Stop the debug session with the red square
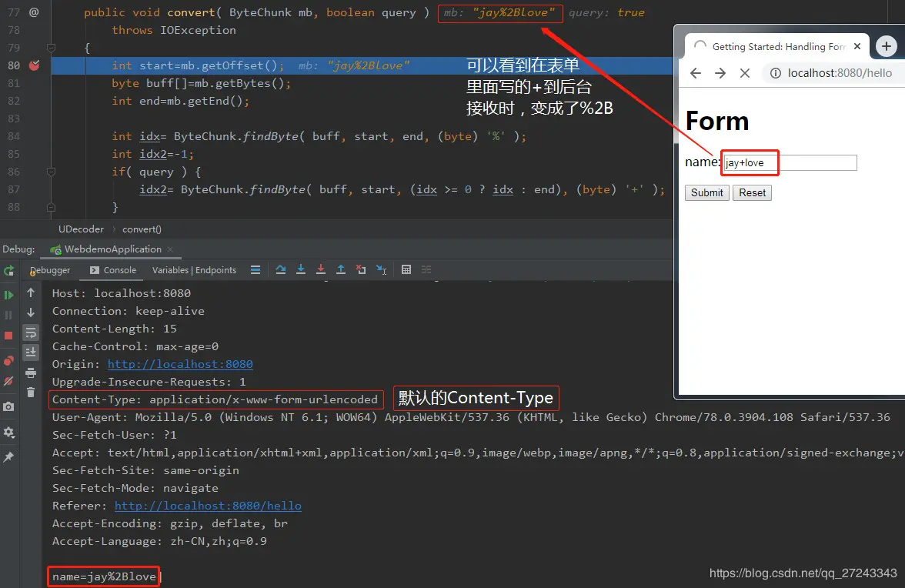The height and width of the screenshot is (588, 905). tap(8, 336)
